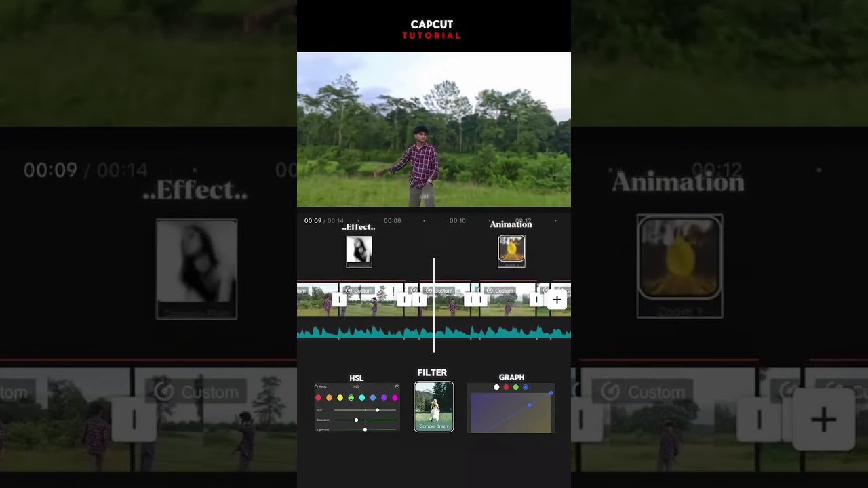868x488 pixels.
Task: Click the FILTER heading label
Action: pos(432,373)
